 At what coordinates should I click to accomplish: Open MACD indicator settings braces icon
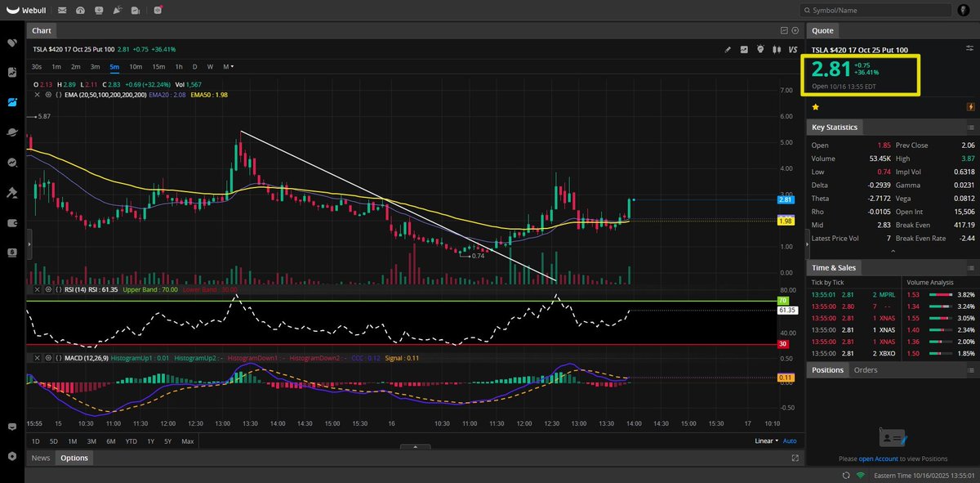pyautogui.click(x=58, y=358)
